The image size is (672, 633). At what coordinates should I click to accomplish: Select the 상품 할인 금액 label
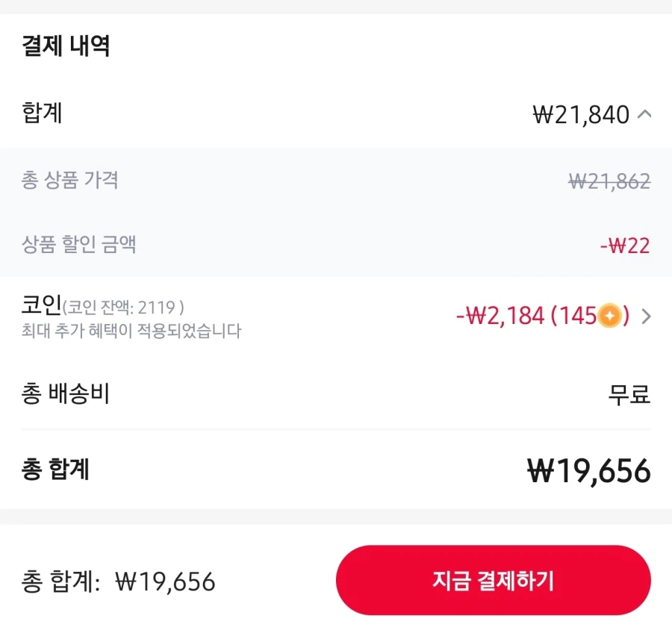pyautogui.click(x=78, y=244)
